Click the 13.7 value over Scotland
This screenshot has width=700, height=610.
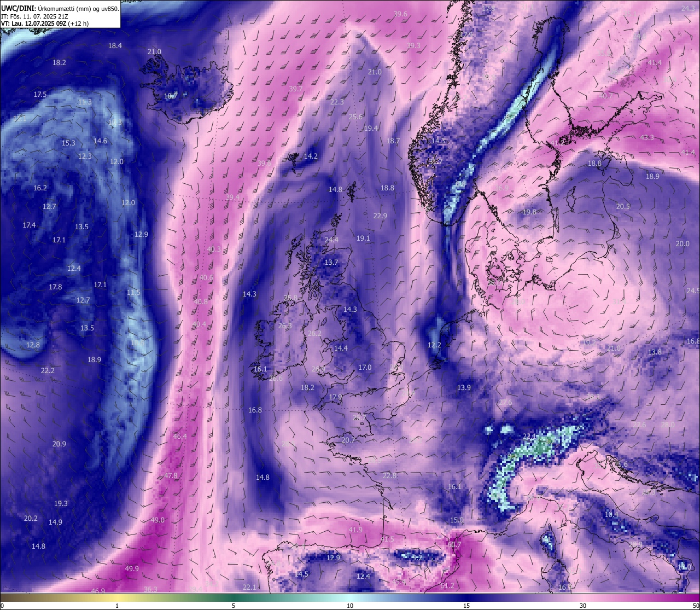pos(331,263)
